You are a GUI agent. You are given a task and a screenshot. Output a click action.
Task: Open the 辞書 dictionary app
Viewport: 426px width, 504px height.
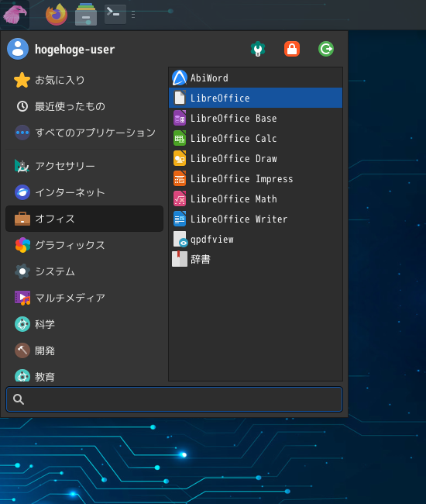pyautogui.click(x=256, y=259)
